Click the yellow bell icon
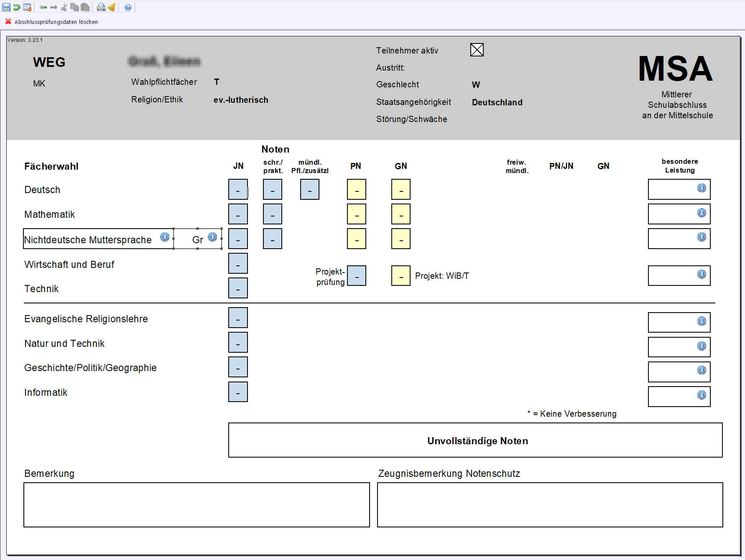 pyautogui.click(x=112, y=7)
